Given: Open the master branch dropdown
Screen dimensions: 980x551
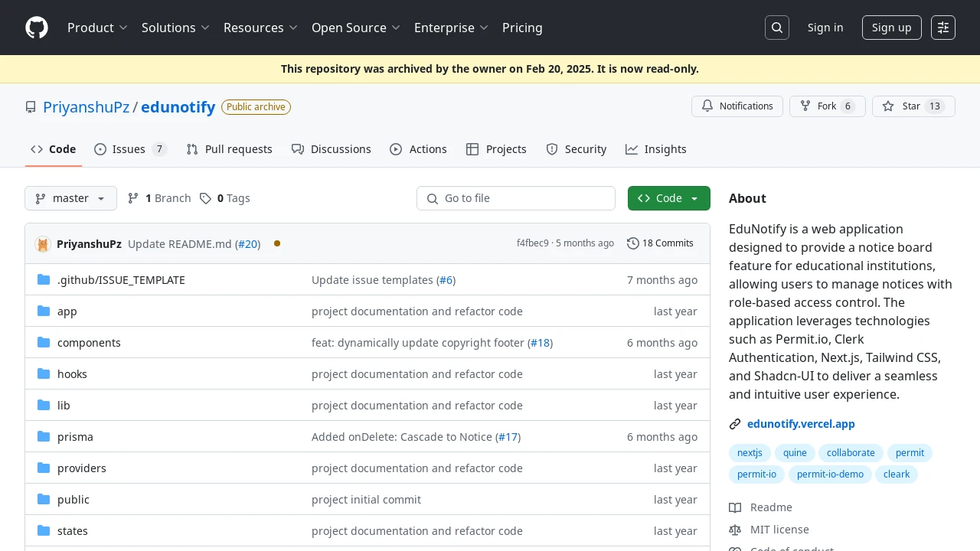Looking at the screenshot, I should click(x=70, y=198).
